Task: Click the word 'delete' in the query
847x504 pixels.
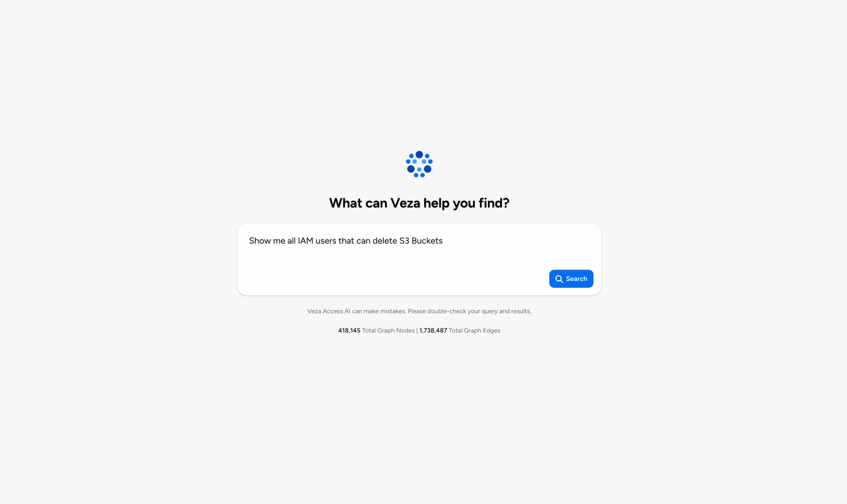Action: click(385, 241)
